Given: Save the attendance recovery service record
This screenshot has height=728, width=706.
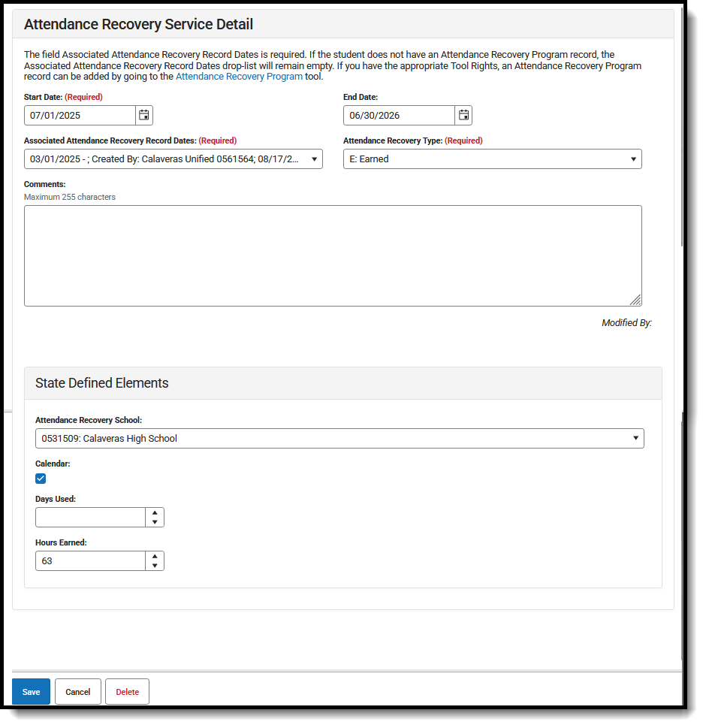Looking at the screenshot, I should point(31,691).
